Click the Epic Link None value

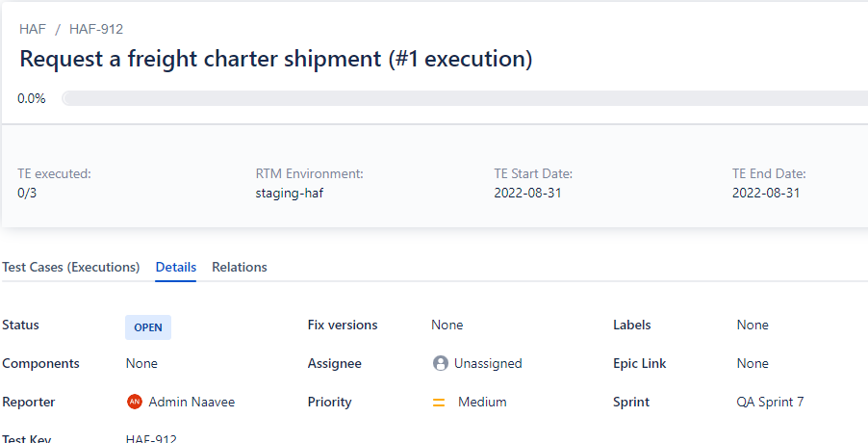pos(753,363)
